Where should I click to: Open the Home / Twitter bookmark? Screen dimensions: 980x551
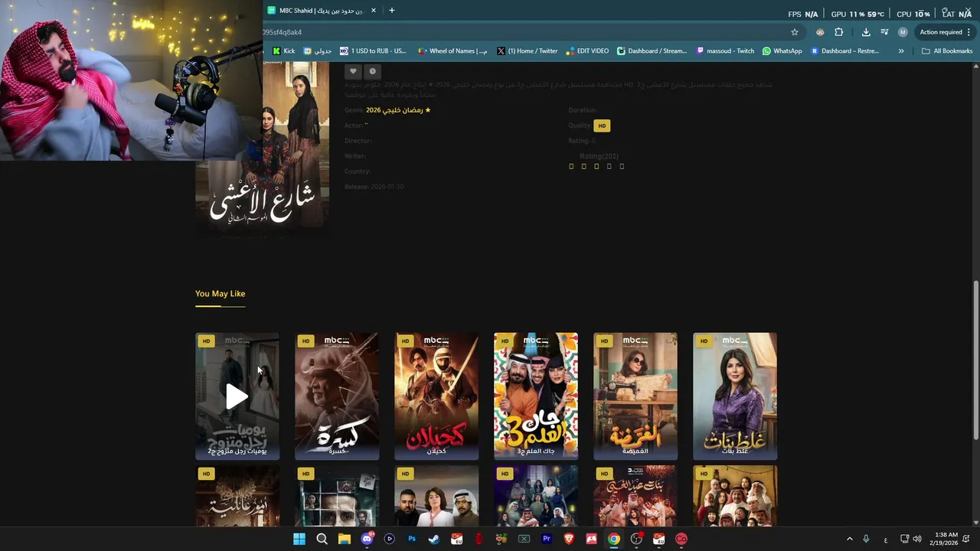[528, 51]
